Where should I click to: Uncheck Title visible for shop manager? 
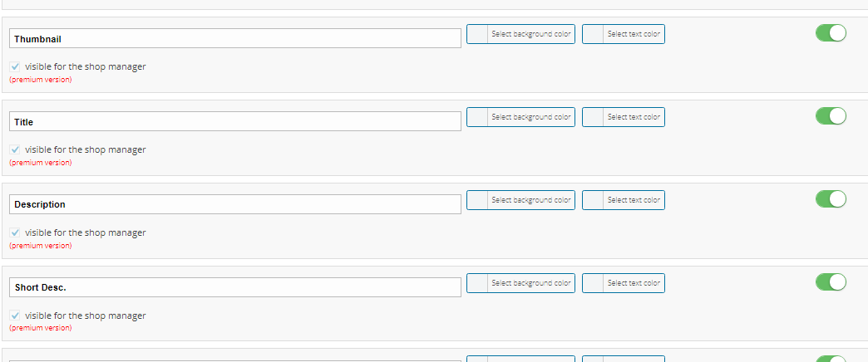[x=15, y=149]
